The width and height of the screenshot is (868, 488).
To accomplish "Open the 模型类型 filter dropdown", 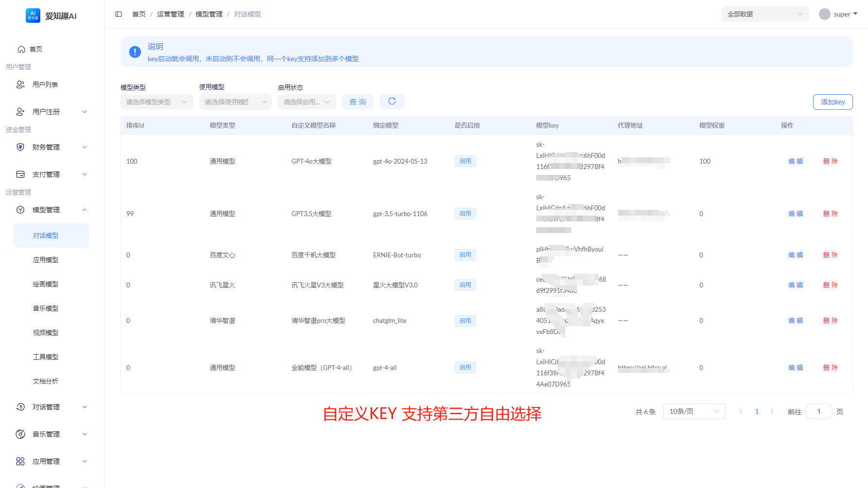I will click(x=156, y=102).
